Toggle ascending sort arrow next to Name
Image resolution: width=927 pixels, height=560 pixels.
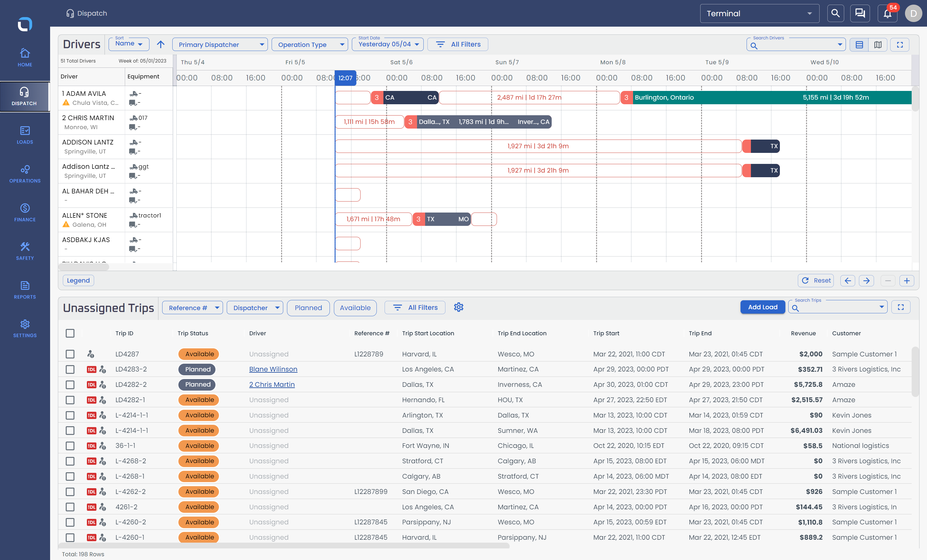[161, 44]
